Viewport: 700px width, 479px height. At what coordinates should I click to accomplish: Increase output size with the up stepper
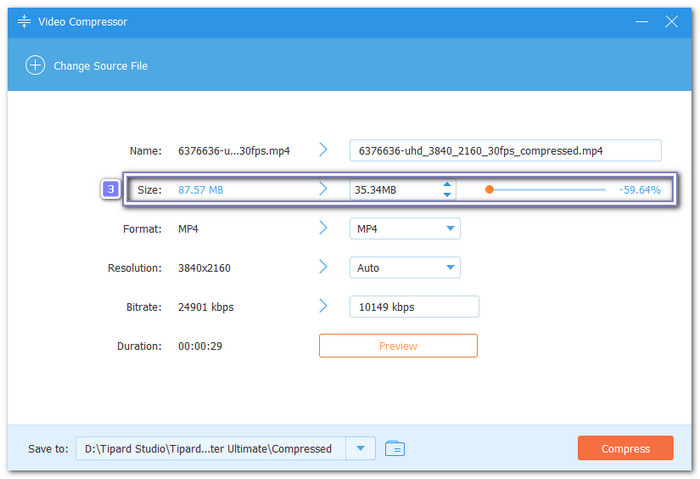tap(447, 184)
